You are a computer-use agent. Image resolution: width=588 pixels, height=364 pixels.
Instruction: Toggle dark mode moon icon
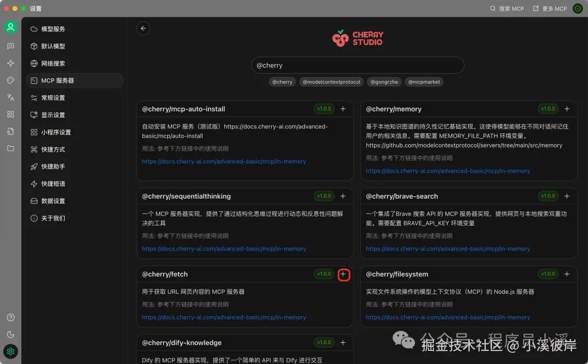(x=10, y=335)
